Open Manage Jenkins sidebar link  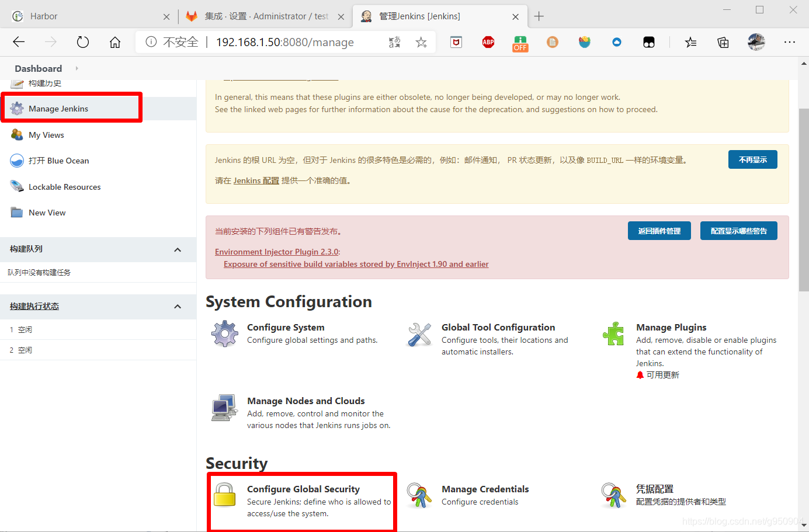tap(58, 109)
